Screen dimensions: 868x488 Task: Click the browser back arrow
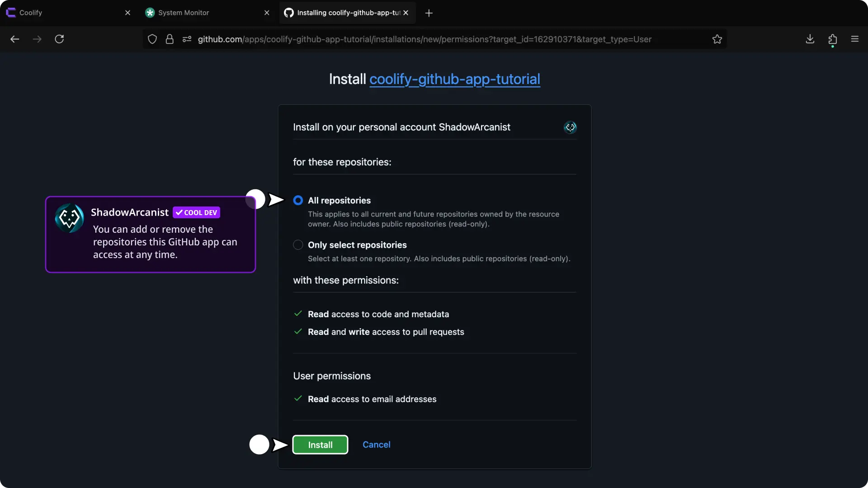pyautogui.click(x=14, y=39)
